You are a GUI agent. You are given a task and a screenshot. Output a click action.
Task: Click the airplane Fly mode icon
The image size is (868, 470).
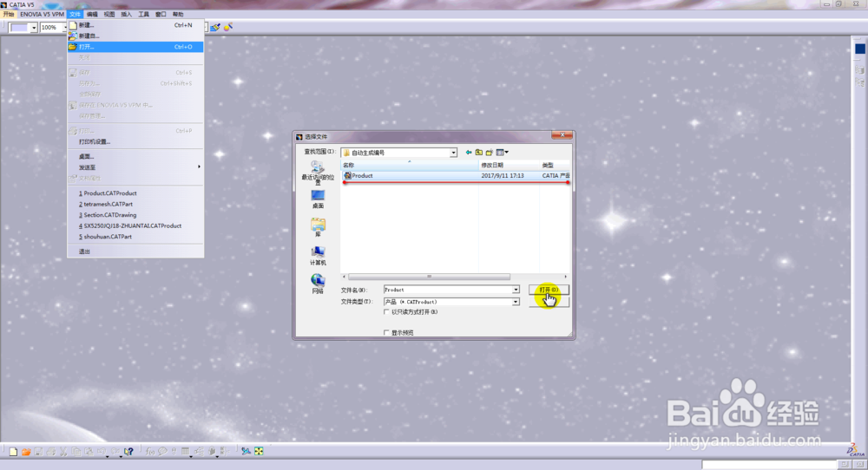[246, 452]
